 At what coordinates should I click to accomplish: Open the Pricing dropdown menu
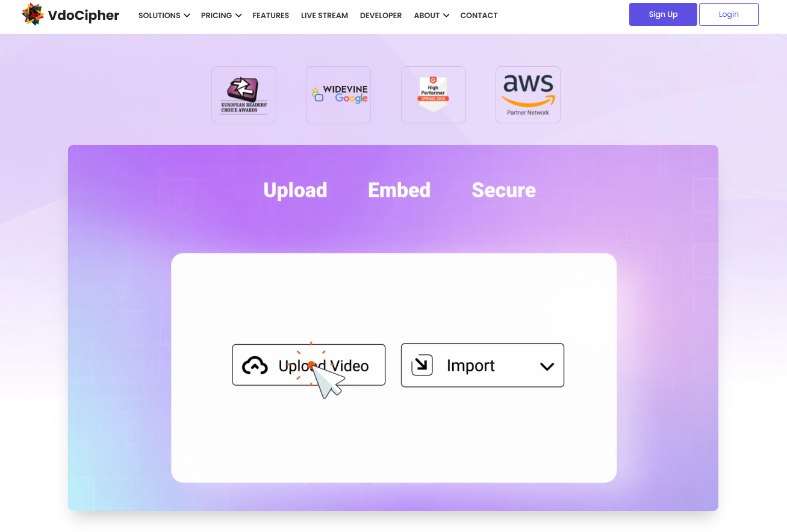[222, 15]
